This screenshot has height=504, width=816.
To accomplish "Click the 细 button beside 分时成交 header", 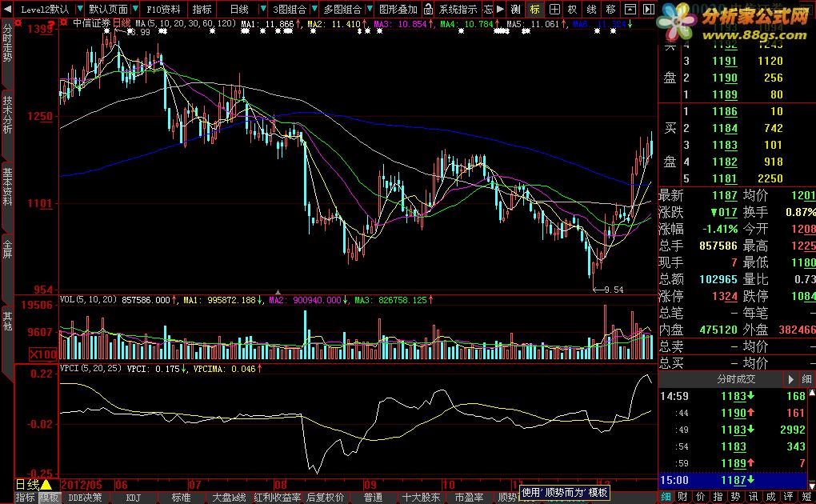I will pos(806,379).
